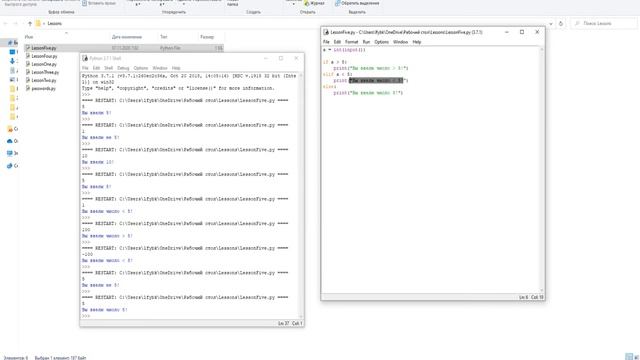Expand the address bar history dropdown
Image resolution: width=640 pixels, height=360 pixels.
[x=551, y=24]
